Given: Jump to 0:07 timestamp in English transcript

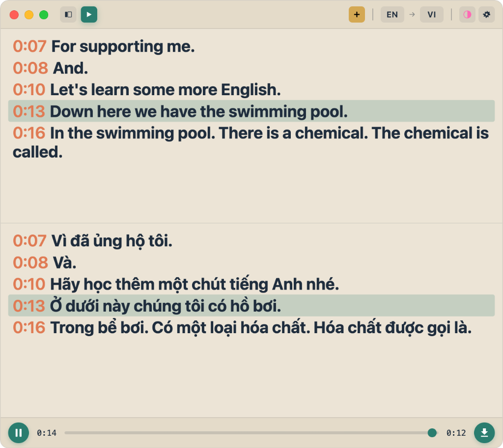Looking at the screenshot, I should (x=29, y=47).
